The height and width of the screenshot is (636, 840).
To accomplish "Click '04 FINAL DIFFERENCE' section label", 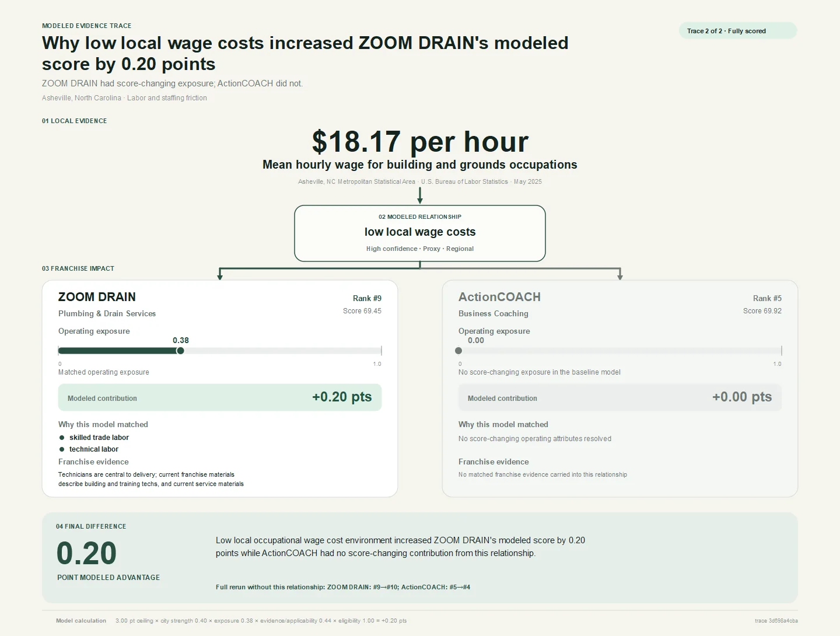I will coord(91,526).
